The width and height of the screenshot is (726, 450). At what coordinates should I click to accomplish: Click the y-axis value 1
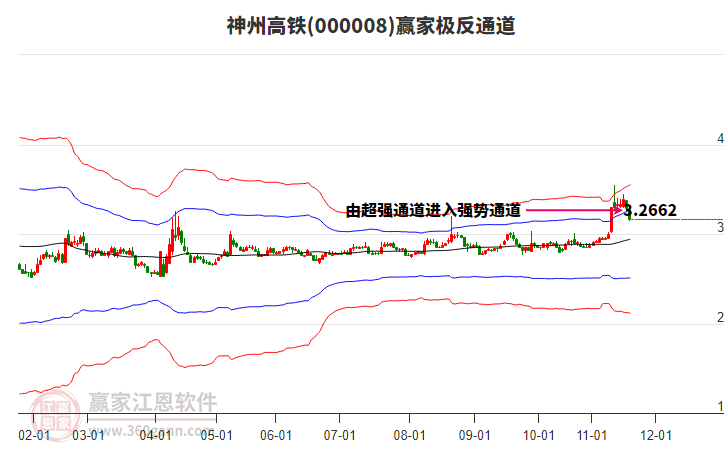click(720, 406)
